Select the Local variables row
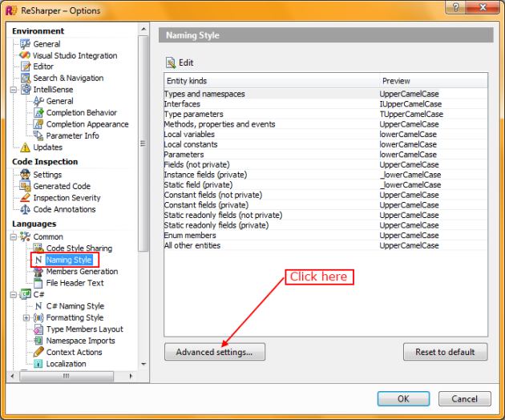Screen dimensions: 505x420 pos(325,135)
